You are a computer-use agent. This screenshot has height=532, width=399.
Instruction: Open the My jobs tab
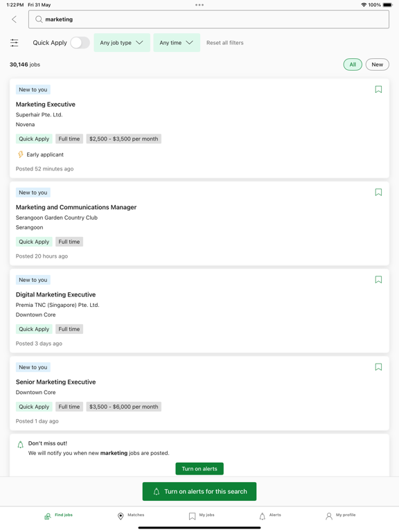(202, 515)
